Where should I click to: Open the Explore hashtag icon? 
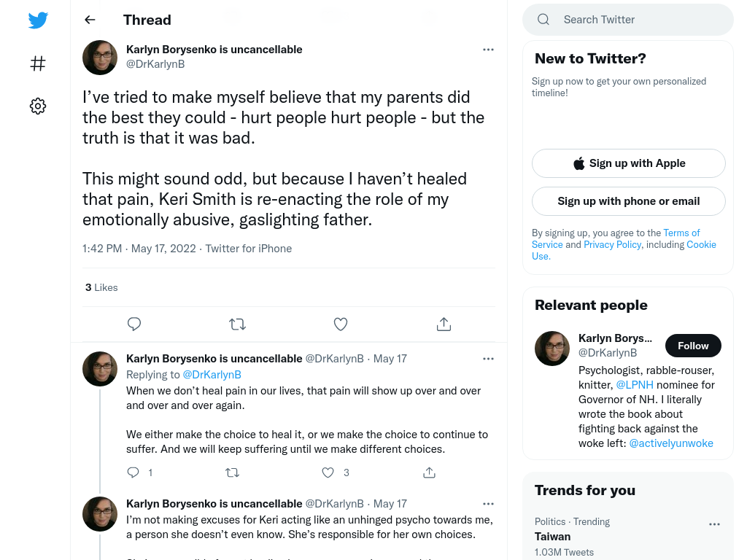tap(38, 63)
